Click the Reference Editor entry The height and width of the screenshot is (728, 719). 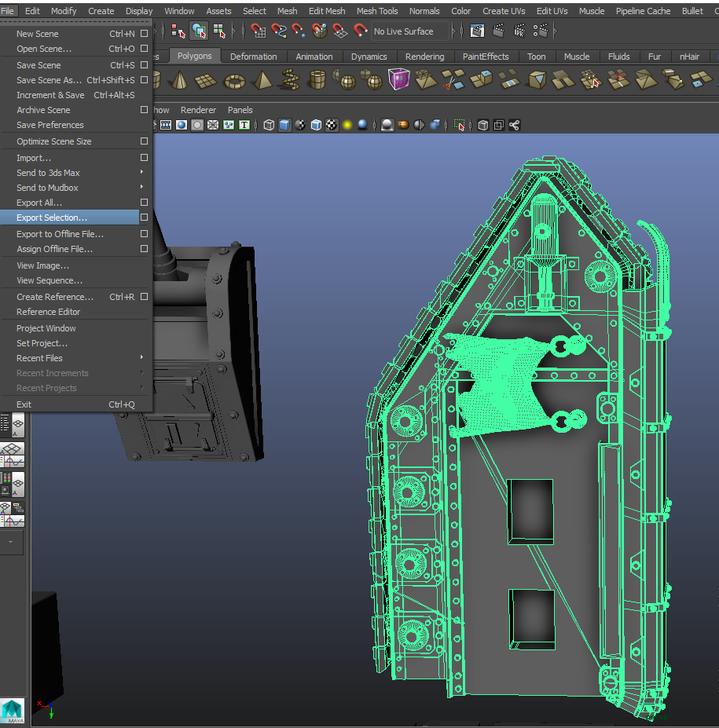tap(48, 312)
